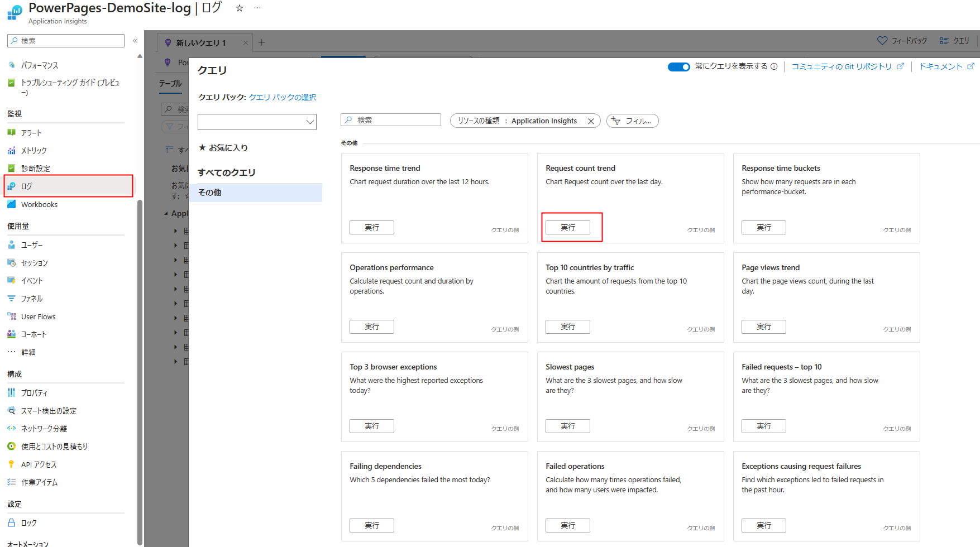This screenshot has width=980, height=547.
Task: Run the Page views trend query
Action: click(764, 327)
